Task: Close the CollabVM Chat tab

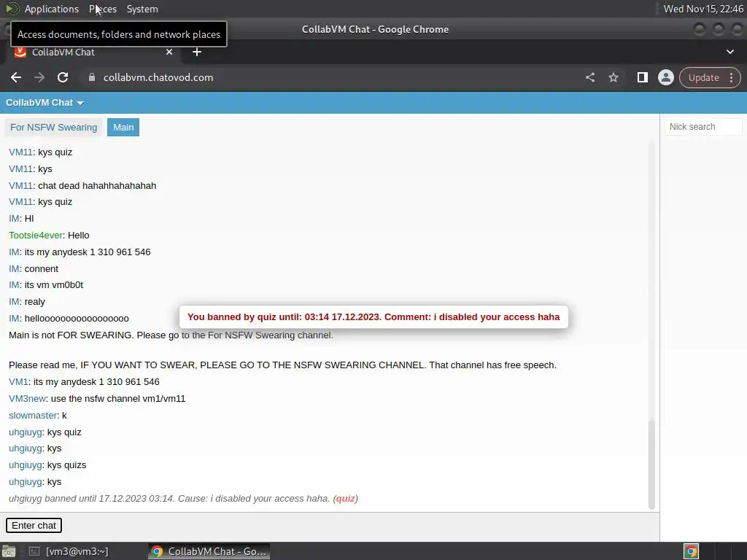Action: [x=169, y=52]
